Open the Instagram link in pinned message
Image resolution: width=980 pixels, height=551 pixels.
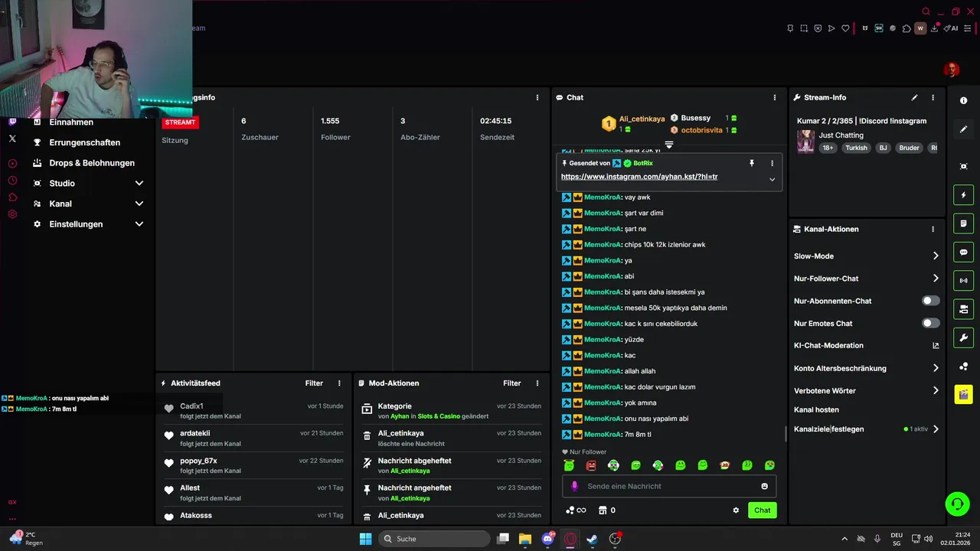coord(639,177)
